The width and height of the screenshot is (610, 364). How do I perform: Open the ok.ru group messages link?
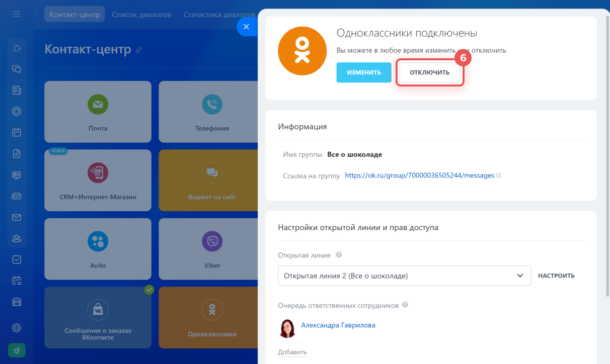pos(420,175)
